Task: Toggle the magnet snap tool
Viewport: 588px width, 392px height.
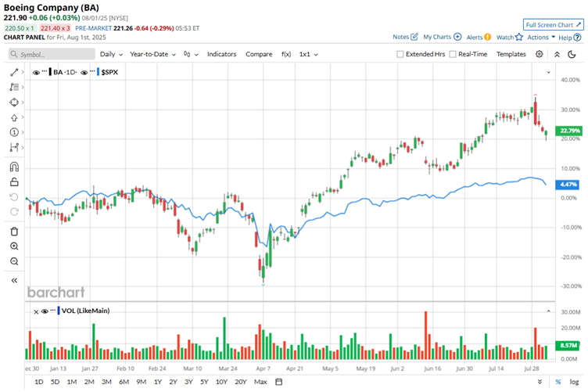Action: (14, 167)
